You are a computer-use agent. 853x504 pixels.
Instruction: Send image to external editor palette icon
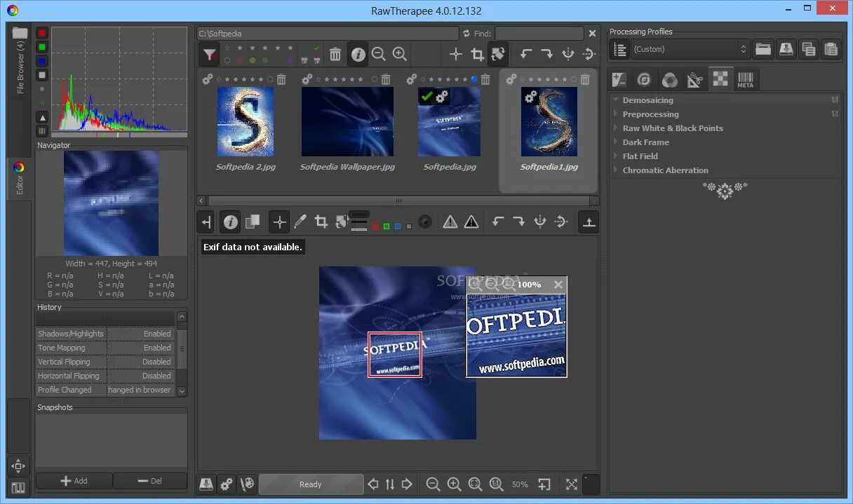[x=247, y=484]
